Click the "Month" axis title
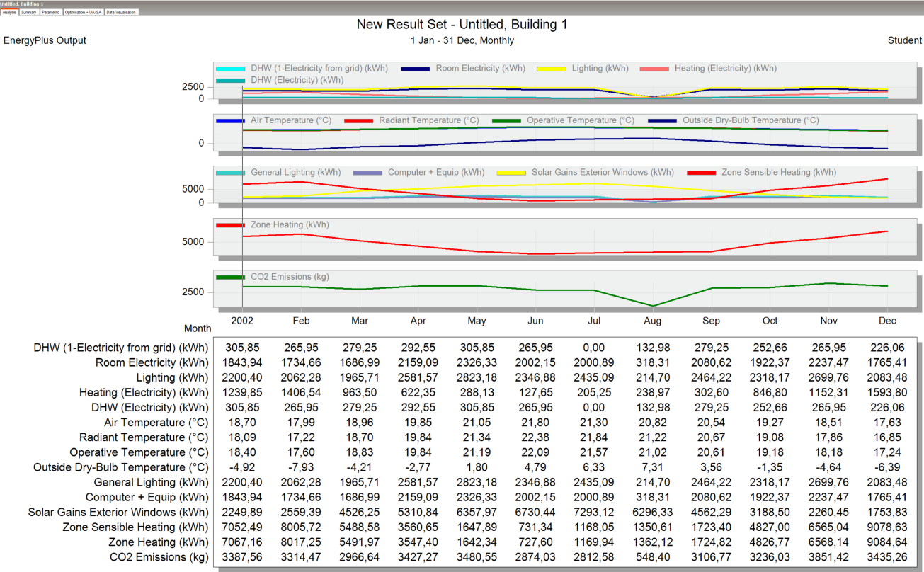This screenshot has width=924, height=572. tap(198, 328)
